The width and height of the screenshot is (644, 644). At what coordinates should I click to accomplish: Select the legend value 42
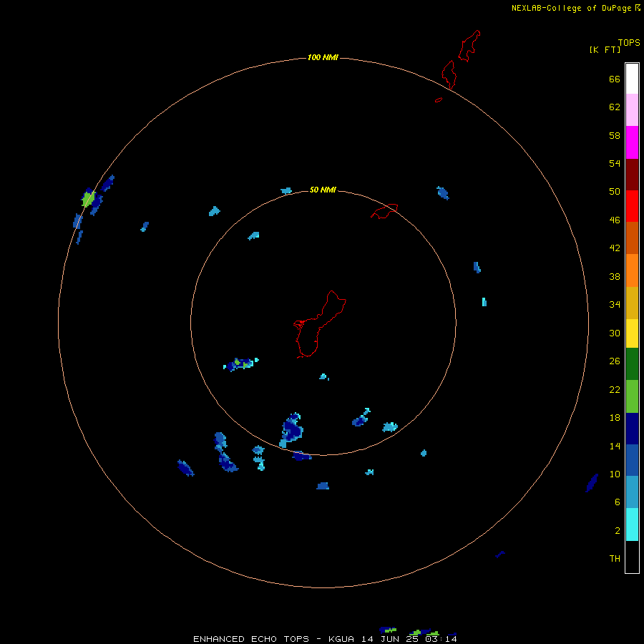pyautogui.click(x=615, y=248)
